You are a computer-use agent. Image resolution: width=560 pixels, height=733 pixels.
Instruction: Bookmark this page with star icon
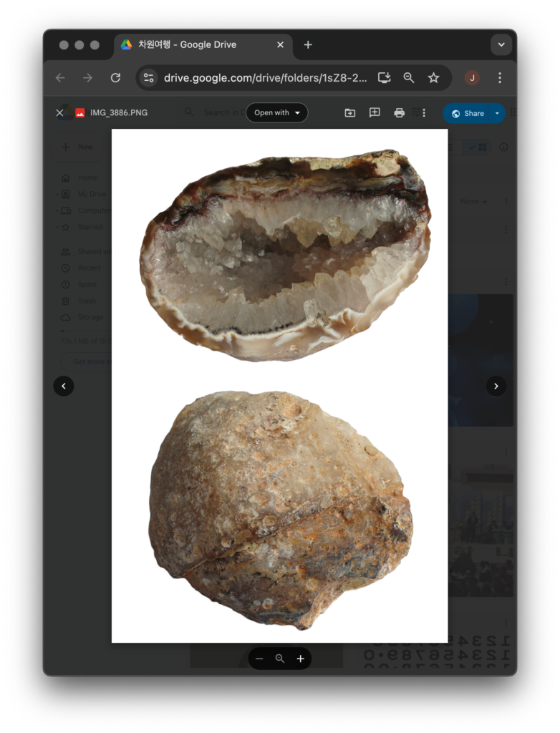point(433,78)
